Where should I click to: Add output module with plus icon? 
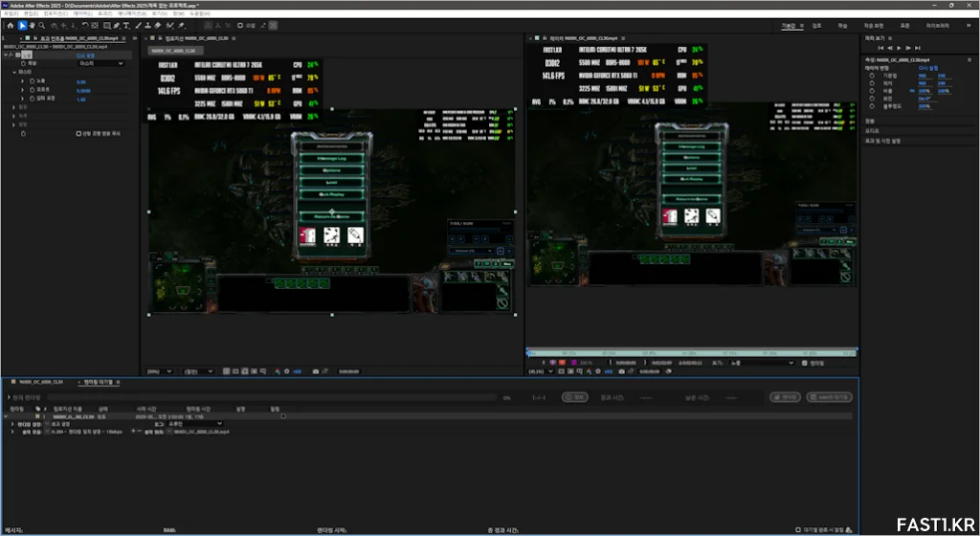pos(132,431)
